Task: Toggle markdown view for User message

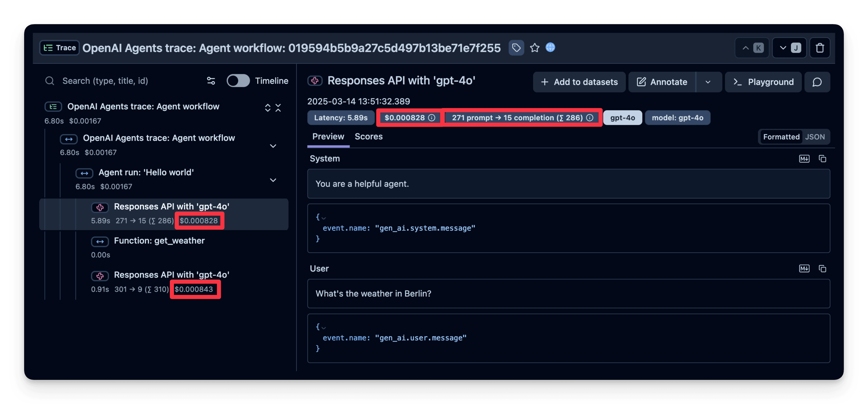Action: point(804,269)
